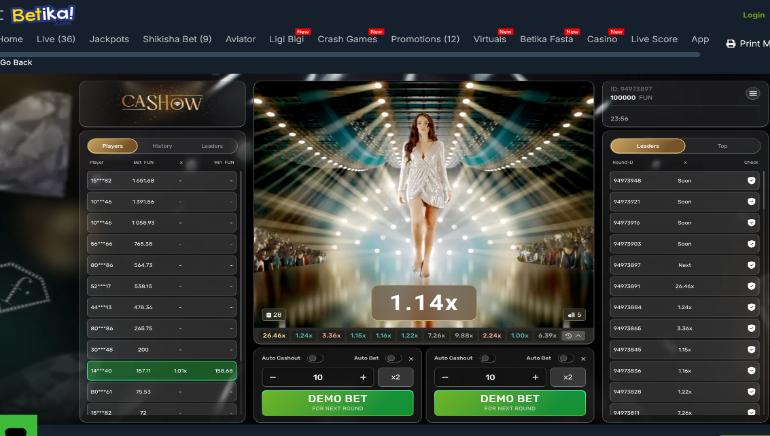Decrease the right bet amount with the minus icon
770x436 pixels.
point(445,377)
